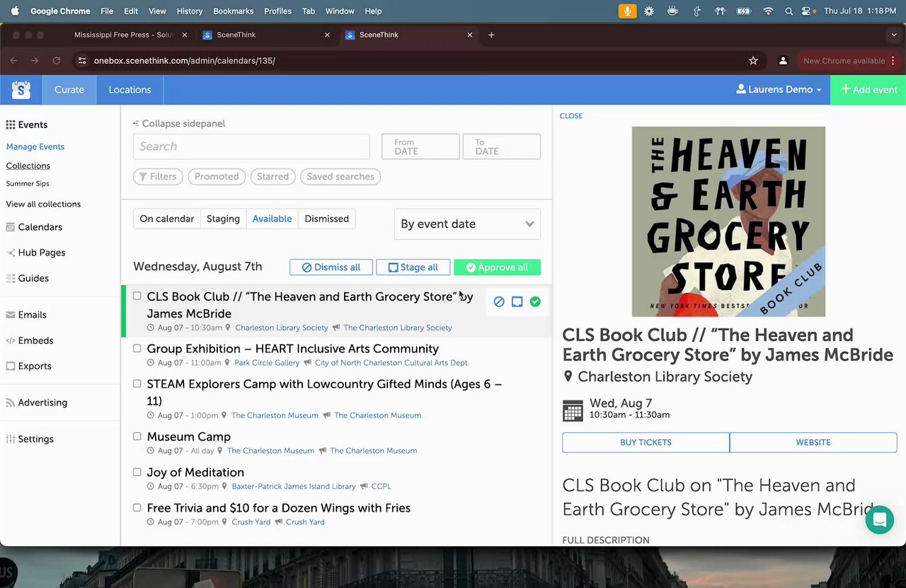Open the Apple menu
This screenshot has height=588, width=906.
16,11
